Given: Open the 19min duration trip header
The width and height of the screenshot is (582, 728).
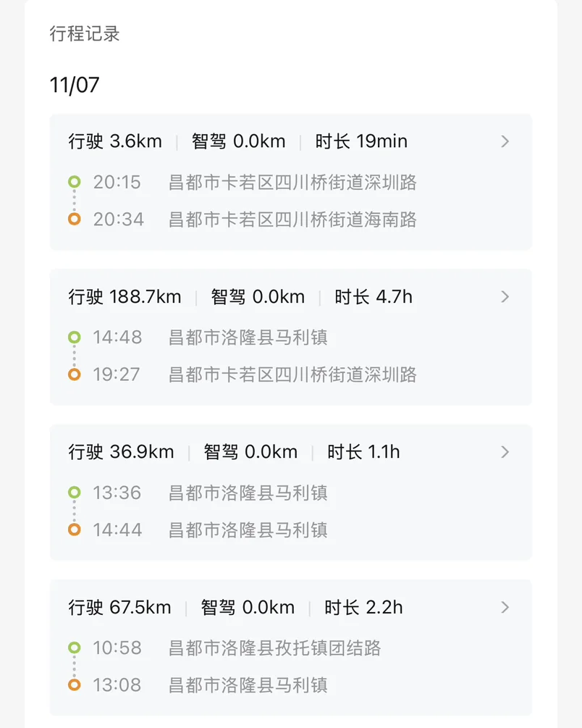Looking at the screenshot, I should [x=361, y=141].
